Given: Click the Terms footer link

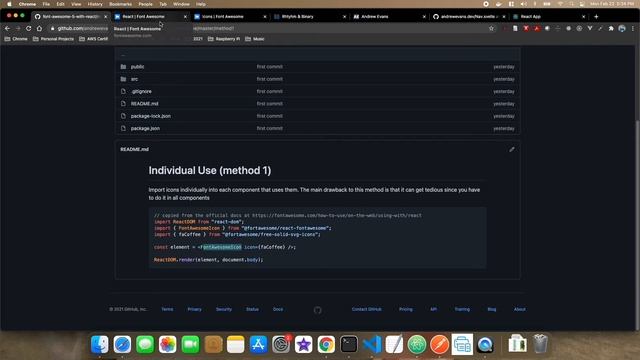Looking at the screenshot, I should coord(167,309).
